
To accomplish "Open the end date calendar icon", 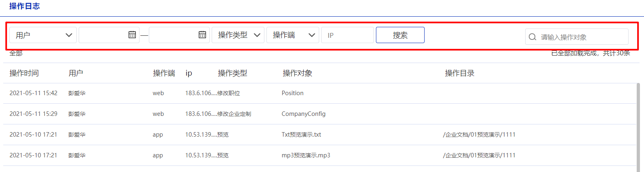I will click(202, 35).
